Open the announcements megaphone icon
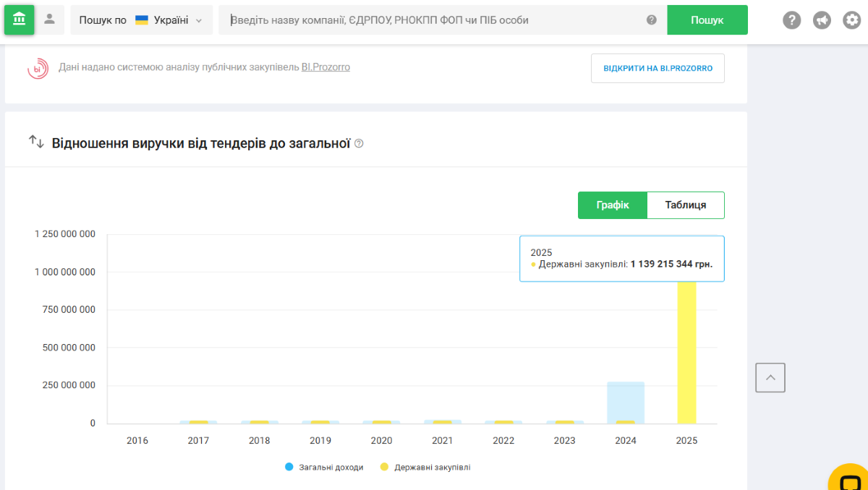The width and height of the screenshot is (868, 490). [x=822, y=20]
